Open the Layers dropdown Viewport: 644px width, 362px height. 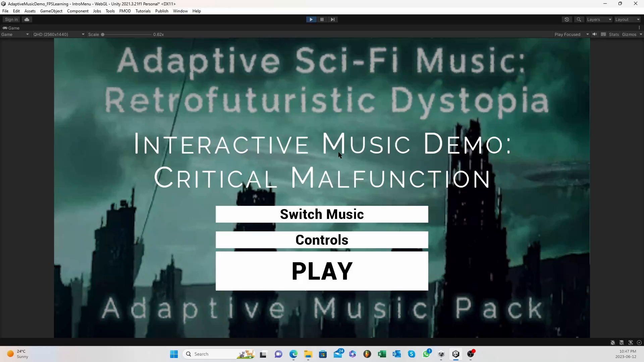(599, 19)
